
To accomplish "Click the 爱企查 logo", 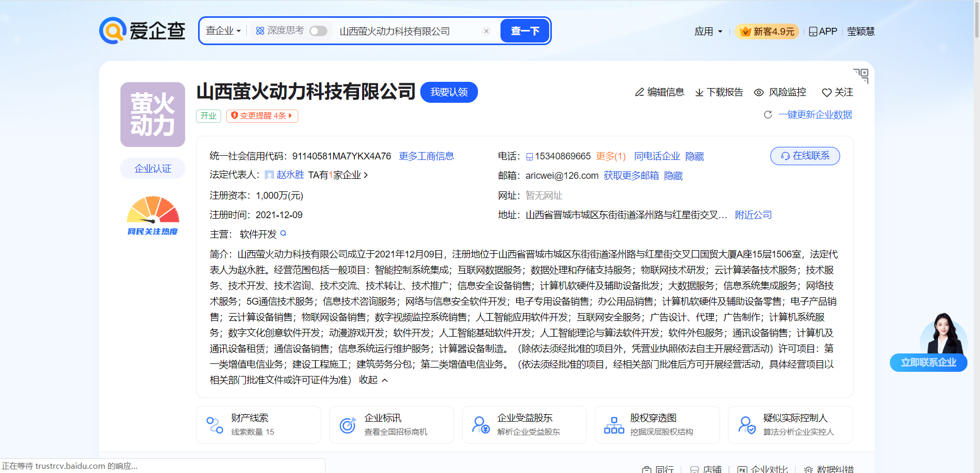I will coord(142,30).
